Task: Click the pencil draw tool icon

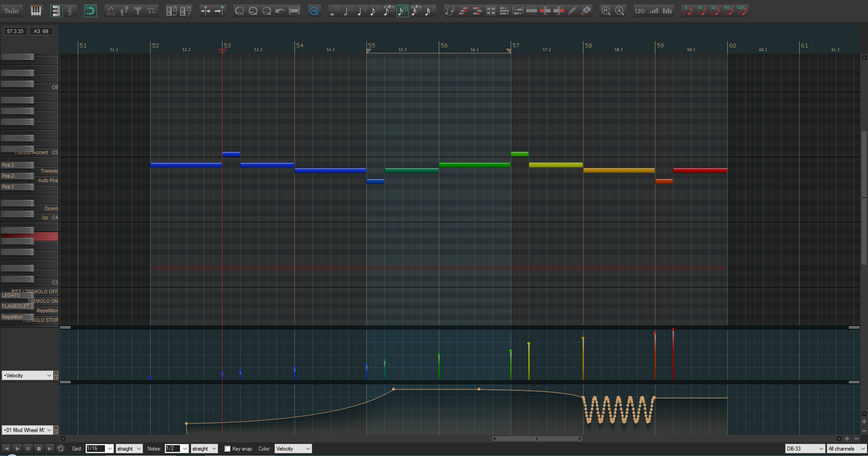Action: (572, 10)
